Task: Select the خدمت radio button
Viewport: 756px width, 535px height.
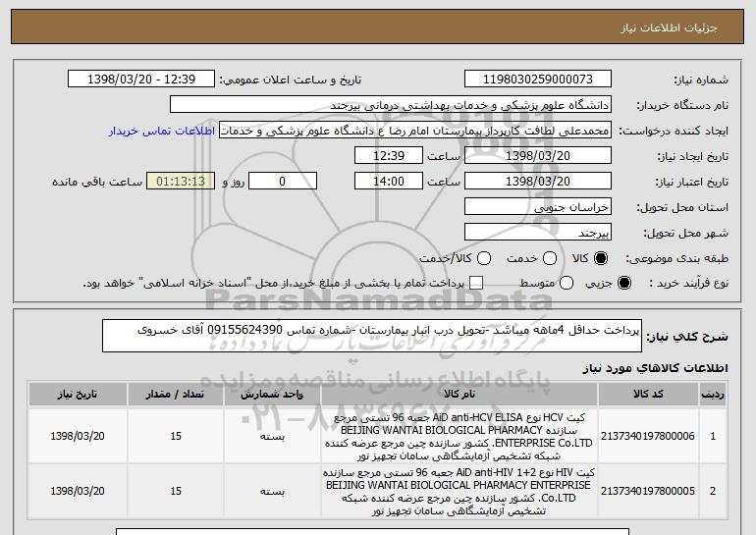Action: (550, 258)
